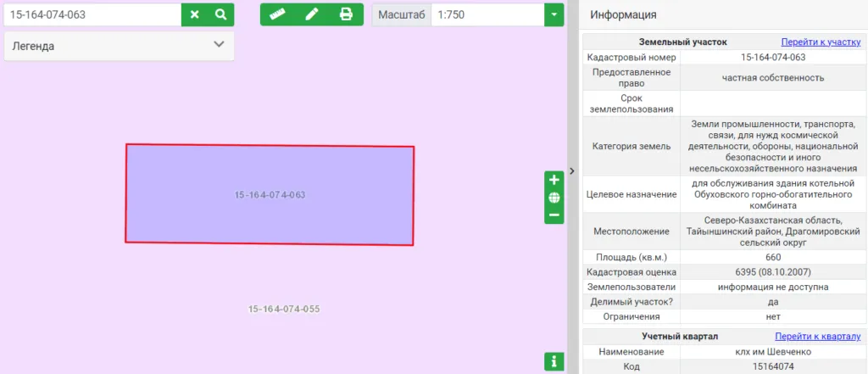Zoom out with the minus button

click(554, 215)
